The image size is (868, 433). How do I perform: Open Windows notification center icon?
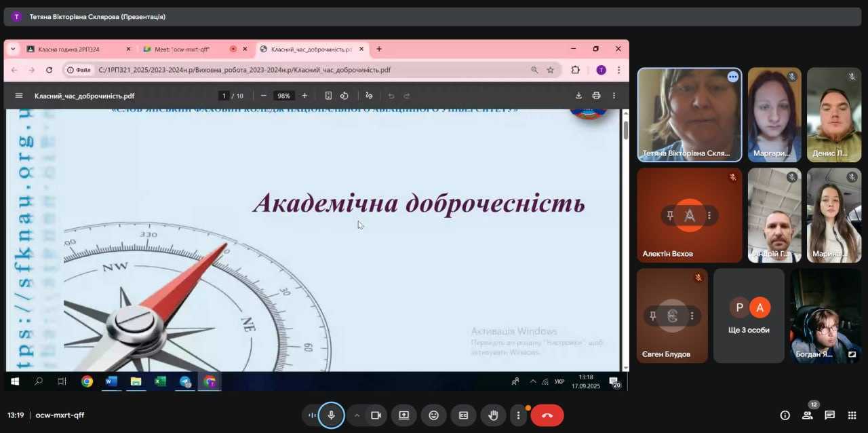[614, 382]
